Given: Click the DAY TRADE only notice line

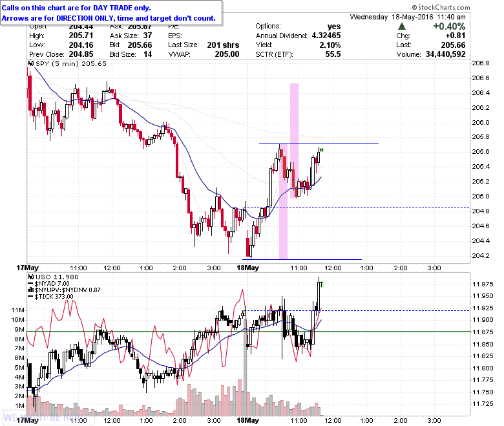Looking at the screenshot, I should click(76, 8).
